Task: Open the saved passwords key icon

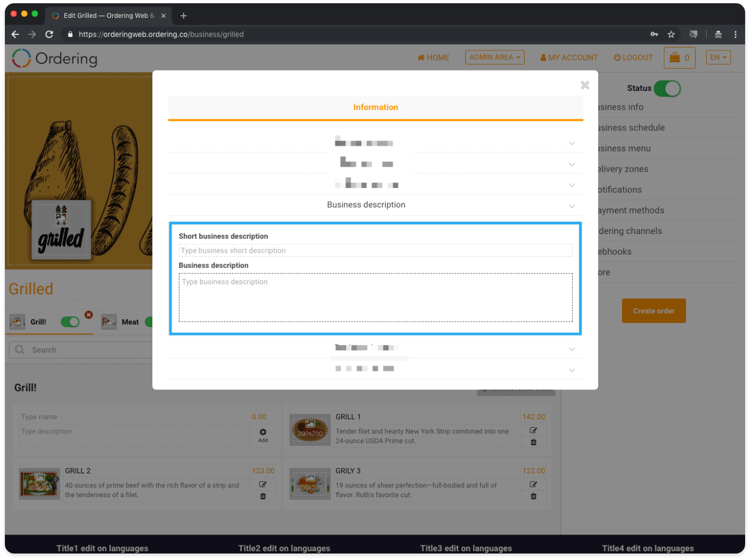Action: (655, 34)
